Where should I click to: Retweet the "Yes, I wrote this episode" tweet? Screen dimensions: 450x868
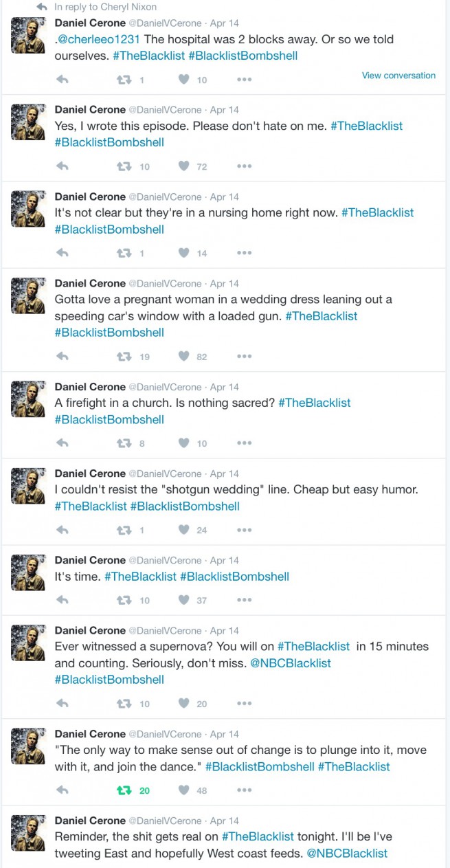coord(124,166)
